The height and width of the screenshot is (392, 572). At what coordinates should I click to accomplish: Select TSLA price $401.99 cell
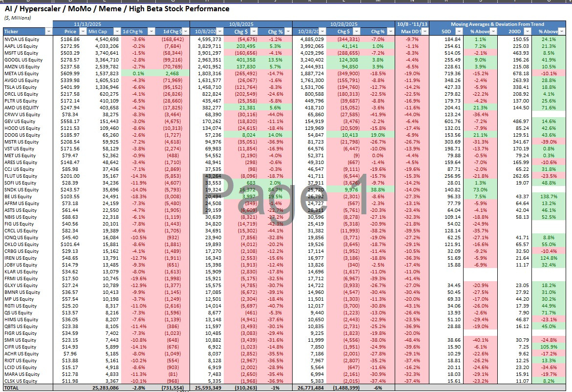(x=70, y=87)
